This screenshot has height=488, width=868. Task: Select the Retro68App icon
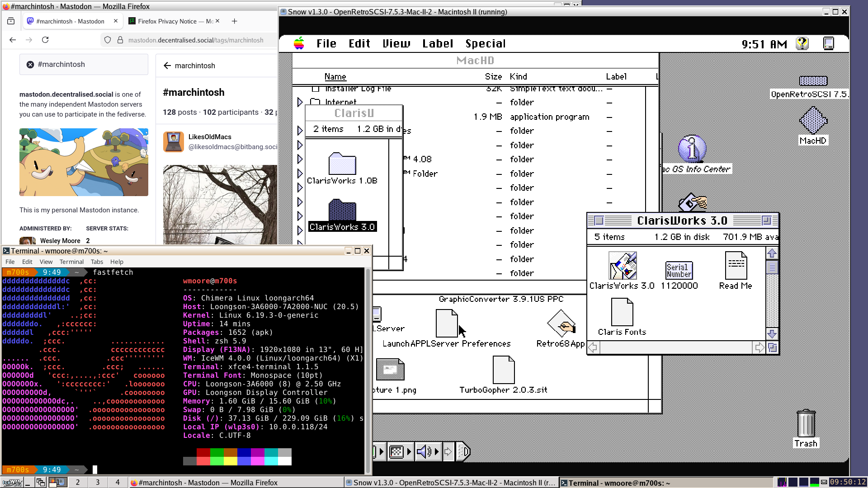point(561,324)
